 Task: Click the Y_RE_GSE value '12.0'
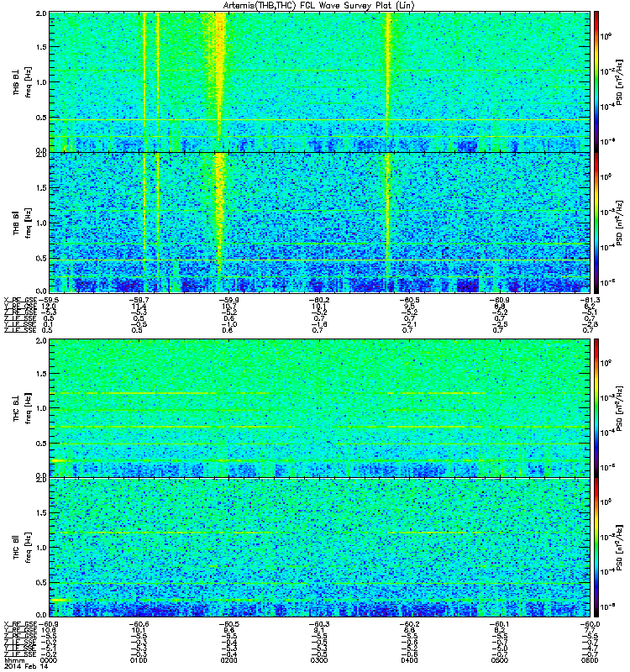click(x=49, y=306)
